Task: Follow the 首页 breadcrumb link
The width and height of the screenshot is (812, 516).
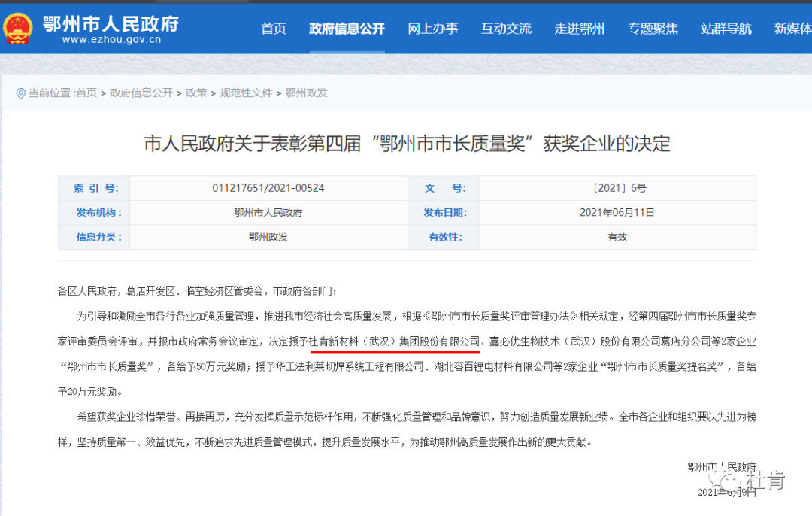Action: tap(86, 93)
